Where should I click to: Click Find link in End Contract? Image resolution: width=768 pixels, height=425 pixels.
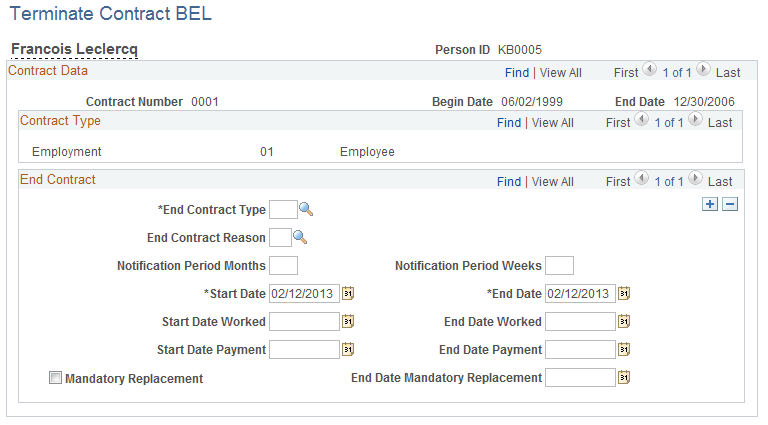tap(509, 182)
